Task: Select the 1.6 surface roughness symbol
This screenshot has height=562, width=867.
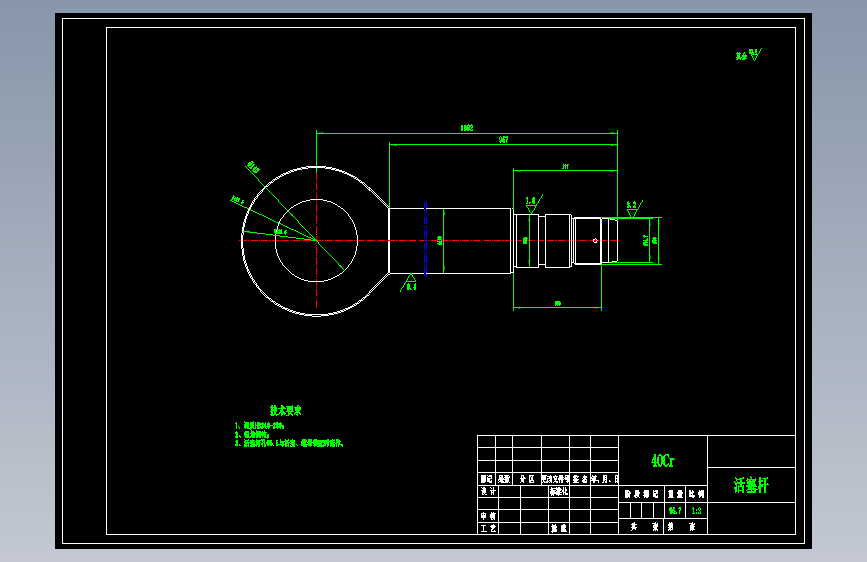Action: click(x=533, y=204)
